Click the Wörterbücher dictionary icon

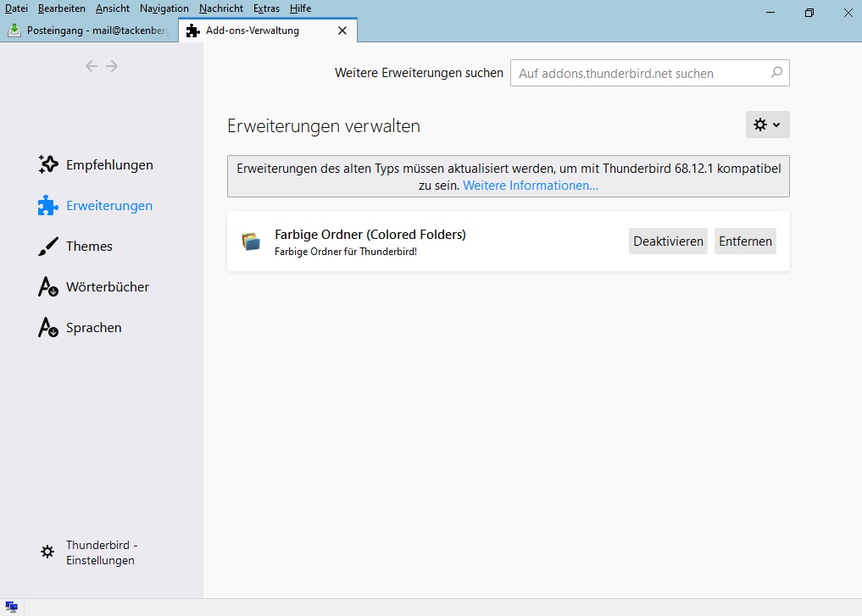(47, 287)
